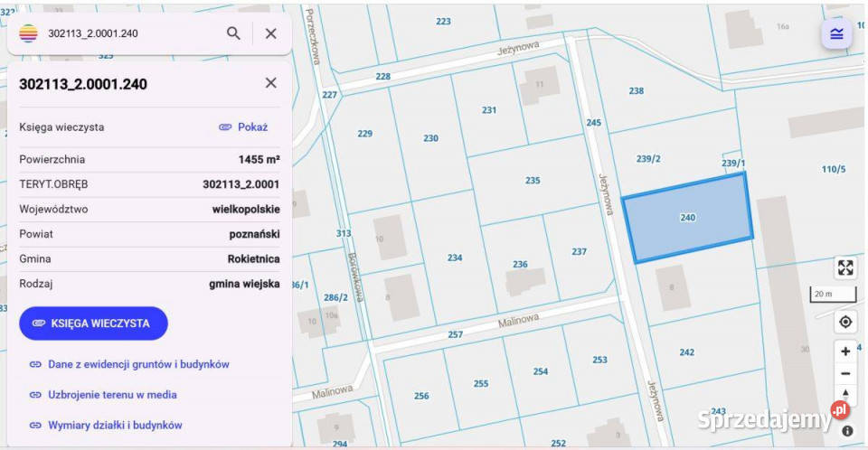Click the 1455 m² area value
The image size is (868, 450).
point(259,159)
